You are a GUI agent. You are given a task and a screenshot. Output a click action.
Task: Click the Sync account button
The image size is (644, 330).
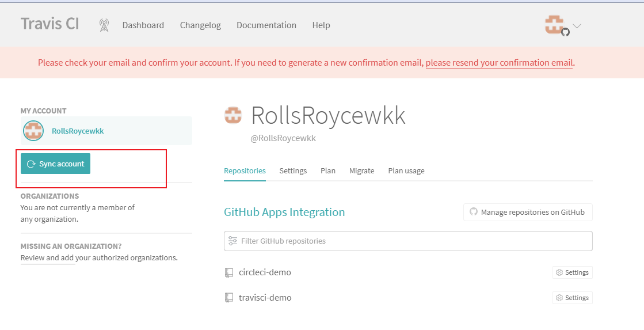[x=55, y=164]
